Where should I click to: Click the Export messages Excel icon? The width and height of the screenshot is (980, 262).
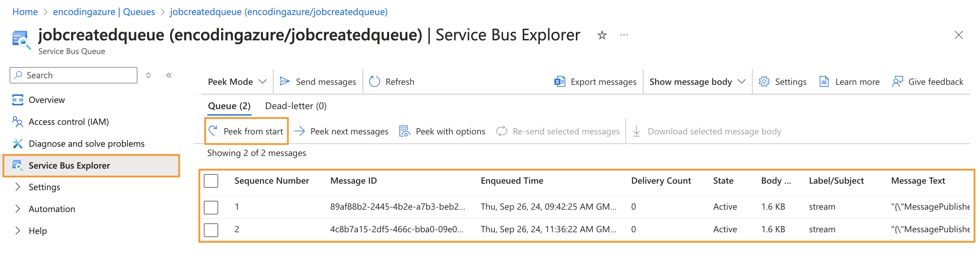[559, 82]
